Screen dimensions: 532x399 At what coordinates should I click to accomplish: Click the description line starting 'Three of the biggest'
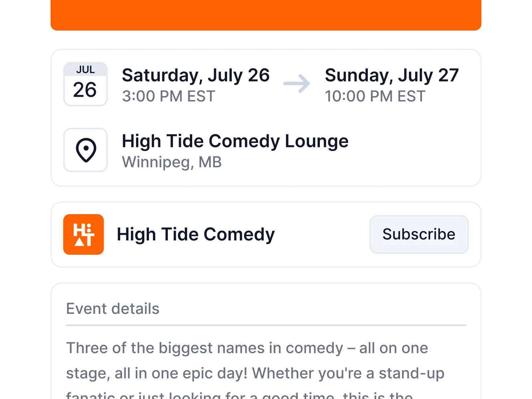(x=247, y=348)
